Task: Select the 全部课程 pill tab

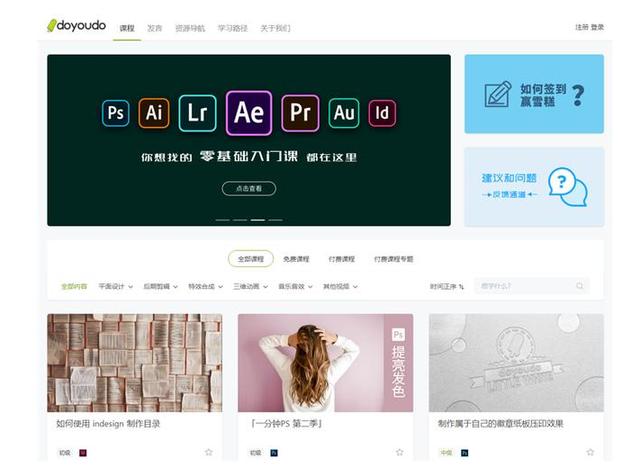Action: click(x=251, y=259)
